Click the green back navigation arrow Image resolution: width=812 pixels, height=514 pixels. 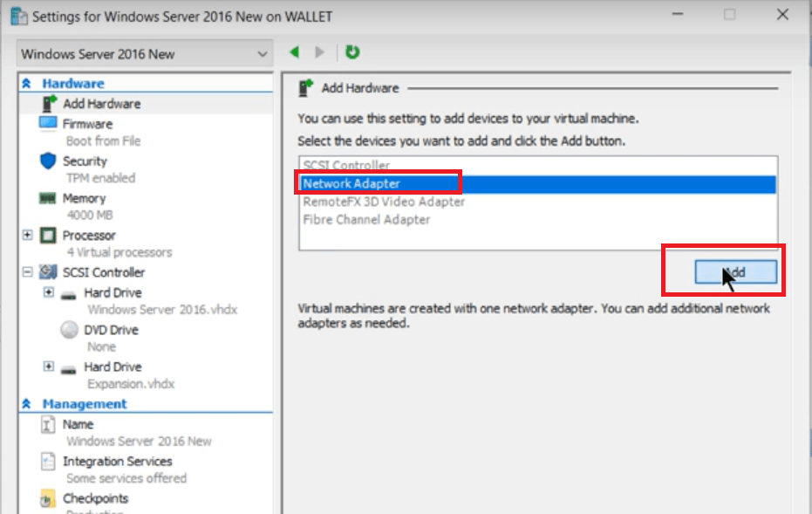[x=294, y=52]
